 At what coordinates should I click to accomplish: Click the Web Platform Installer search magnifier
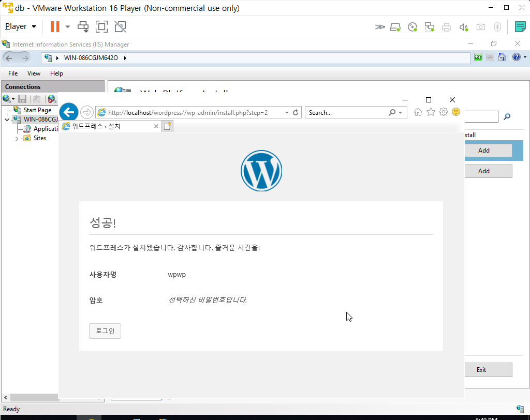tap(507, 116)
